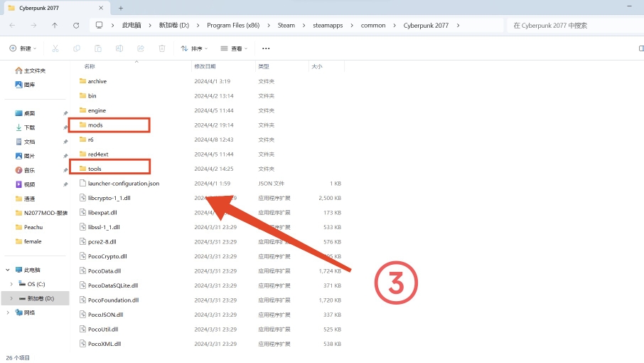
Task: Open the 新建 (New) dropdown
Action: point(22,48)
